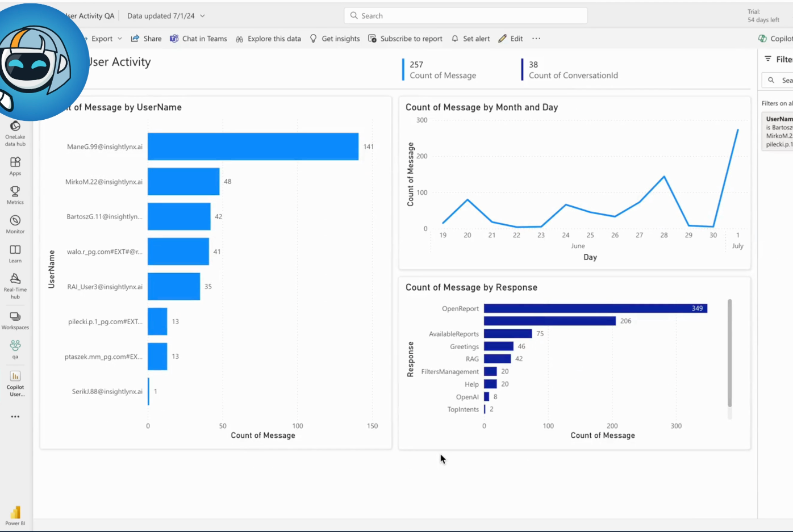Open the Learn book icon
This screenshot has width=793, height=532.
click(15, 253)
